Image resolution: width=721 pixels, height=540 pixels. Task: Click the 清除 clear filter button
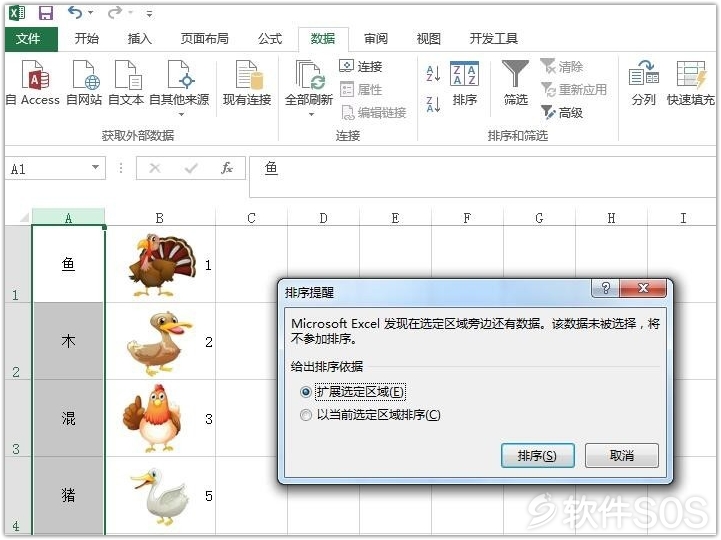tap(561, 67)
